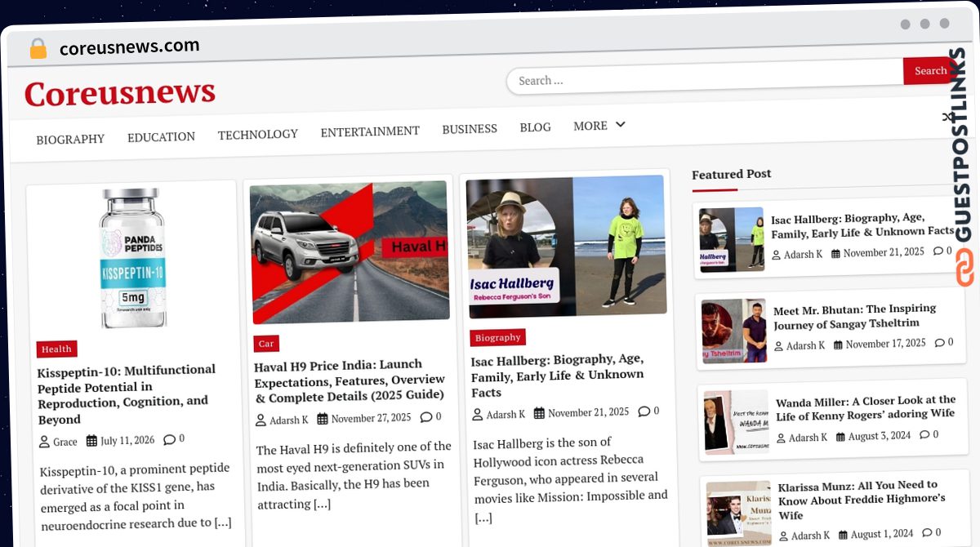Click the Car category tag
980x547 pixels.
266,344
